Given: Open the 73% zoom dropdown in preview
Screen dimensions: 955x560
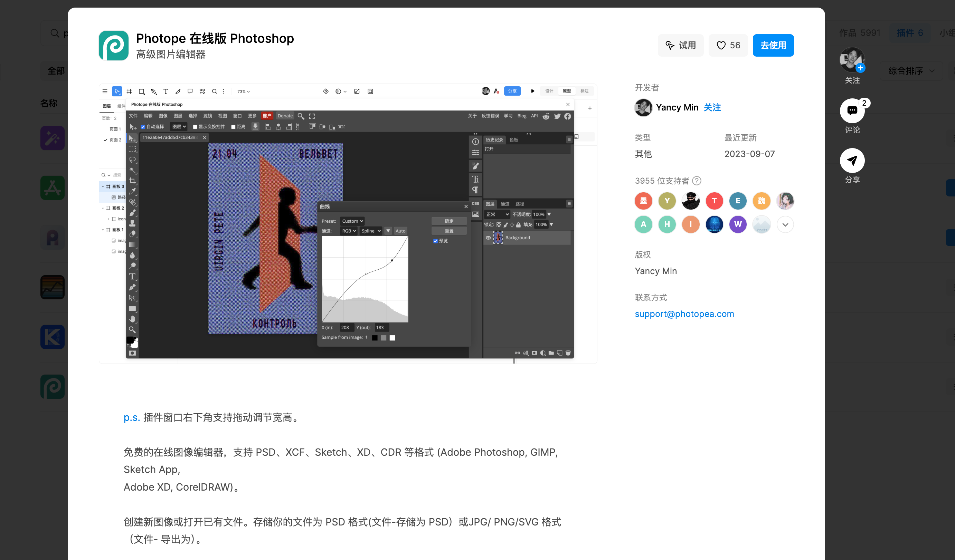Looking at the screenshot, I should (243, 91).
